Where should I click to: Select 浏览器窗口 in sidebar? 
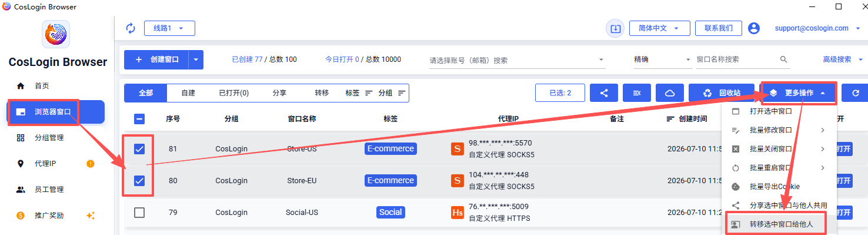56,112
